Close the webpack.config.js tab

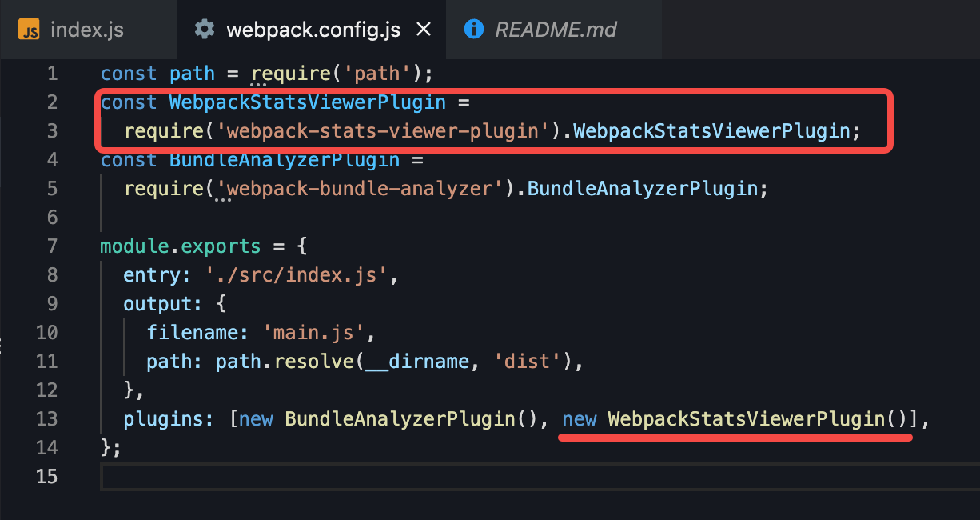coord(424,30)
